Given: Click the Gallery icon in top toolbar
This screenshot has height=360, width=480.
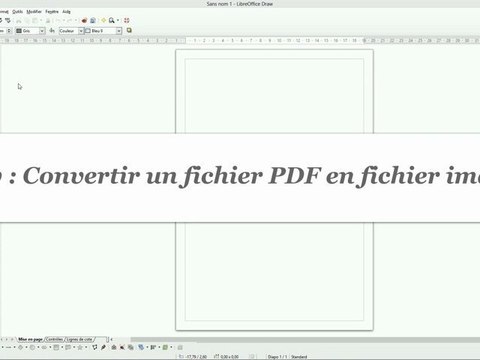Looking at the screenshot, I should click(93, 20).
